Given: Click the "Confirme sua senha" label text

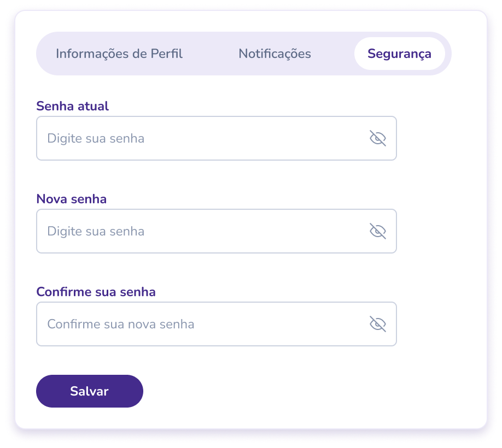Looking at the screenshot, I should click(96, 292).
